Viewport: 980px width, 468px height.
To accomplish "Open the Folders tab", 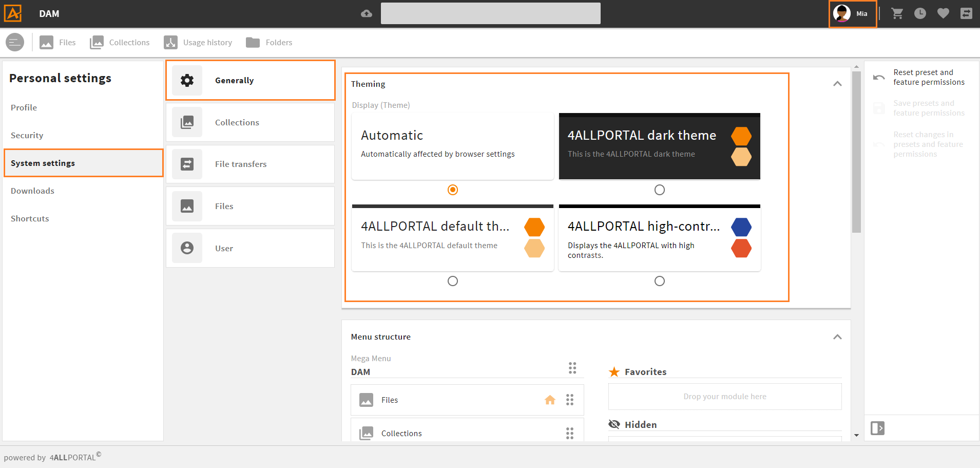I will pyautogui.click(x=269, y=42).
